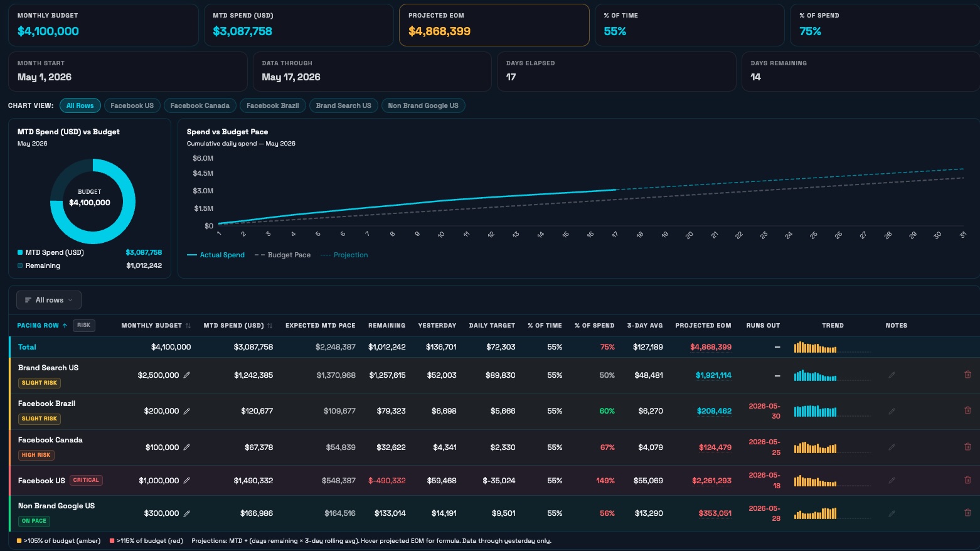Edit Brand Search US monthly budget pencil
The width and height of the screenshot is (980, 551).
186,375
